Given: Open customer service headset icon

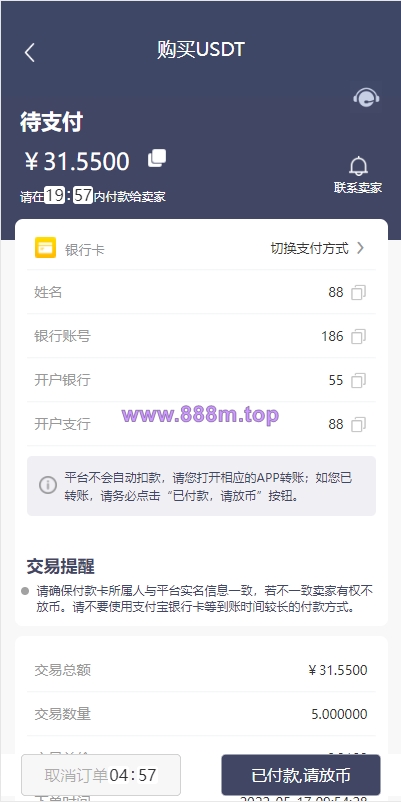Looking at the screenshot, I should (366, 97).
